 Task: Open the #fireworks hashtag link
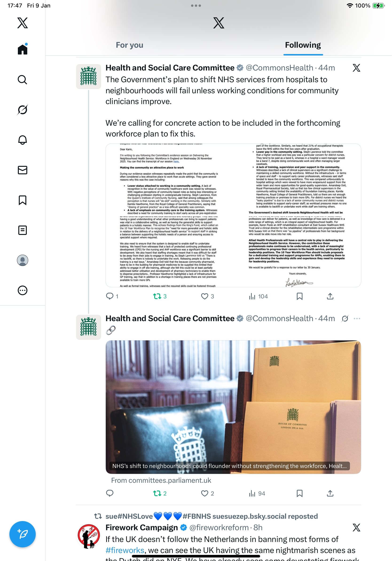[x=125, y=550]
